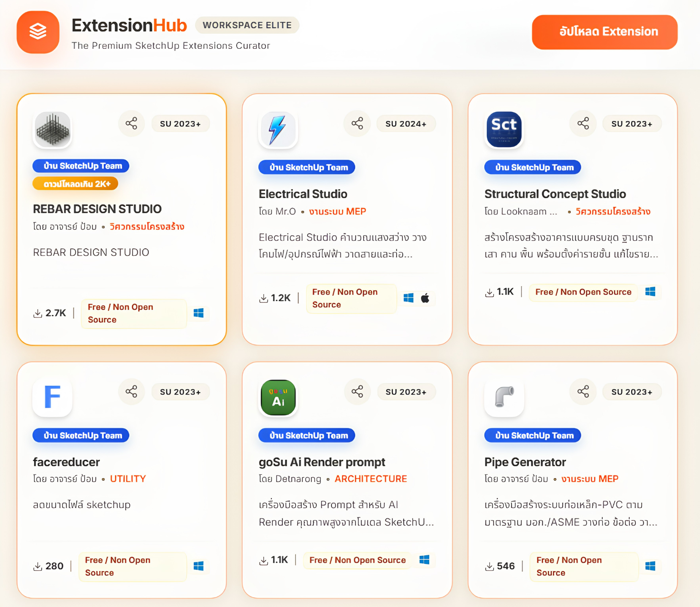Click the Windows icon on Pipe Generator card
The height and width of the screenshot is (607, 700).
click(650, 566)
